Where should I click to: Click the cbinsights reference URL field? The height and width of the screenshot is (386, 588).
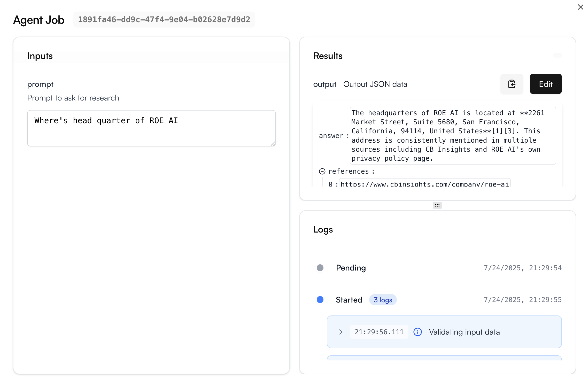coord(425,183)
